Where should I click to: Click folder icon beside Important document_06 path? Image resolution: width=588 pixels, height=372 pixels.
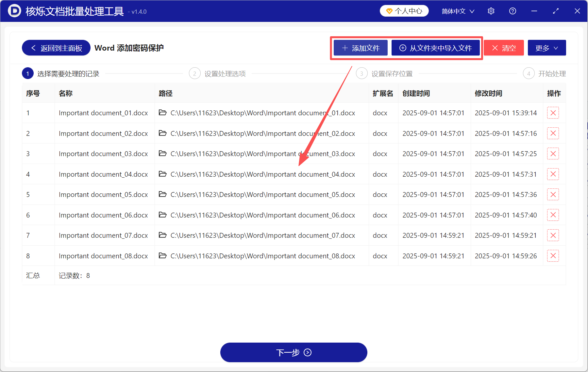(x=163, y=215)
